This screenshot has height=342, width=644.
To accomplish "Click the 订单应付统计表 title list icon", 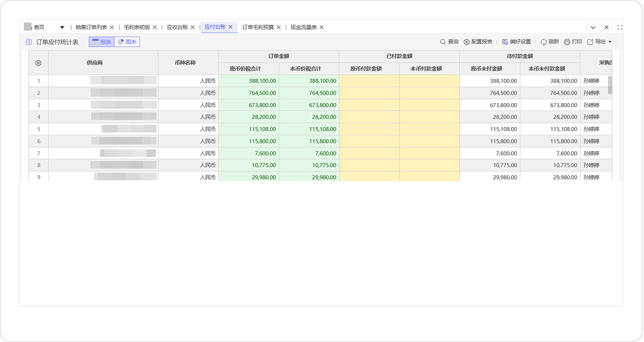I will pyautogui.click(x=29, y=42).
